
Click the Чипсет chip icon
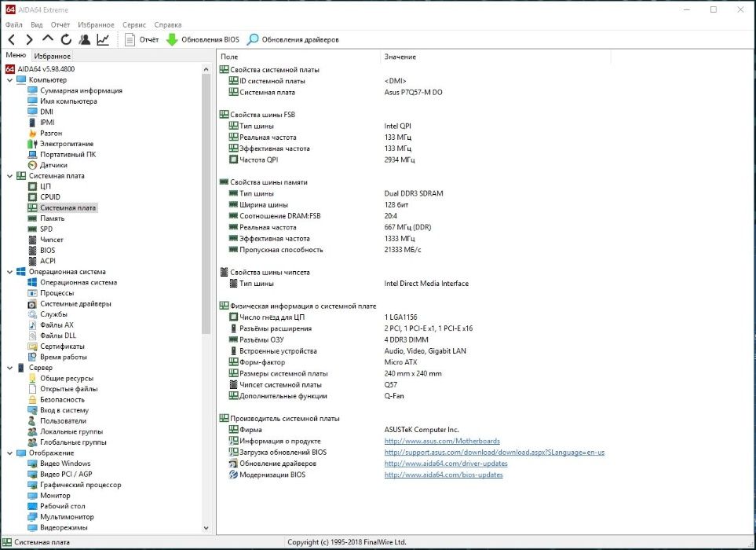[x=32, y=240]
